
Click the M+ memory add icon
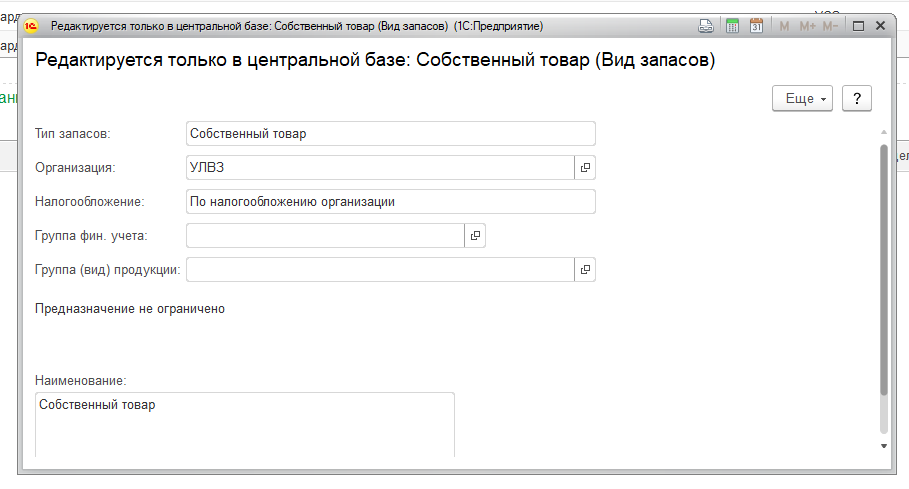coord(808,26)
